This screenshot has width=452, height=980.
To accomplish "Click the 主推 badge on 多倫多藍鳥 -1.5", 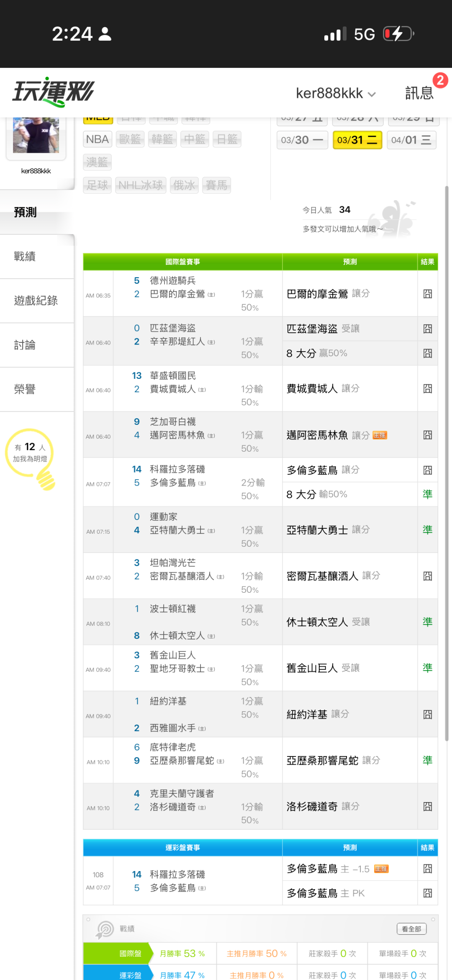I will click(381, 869).
